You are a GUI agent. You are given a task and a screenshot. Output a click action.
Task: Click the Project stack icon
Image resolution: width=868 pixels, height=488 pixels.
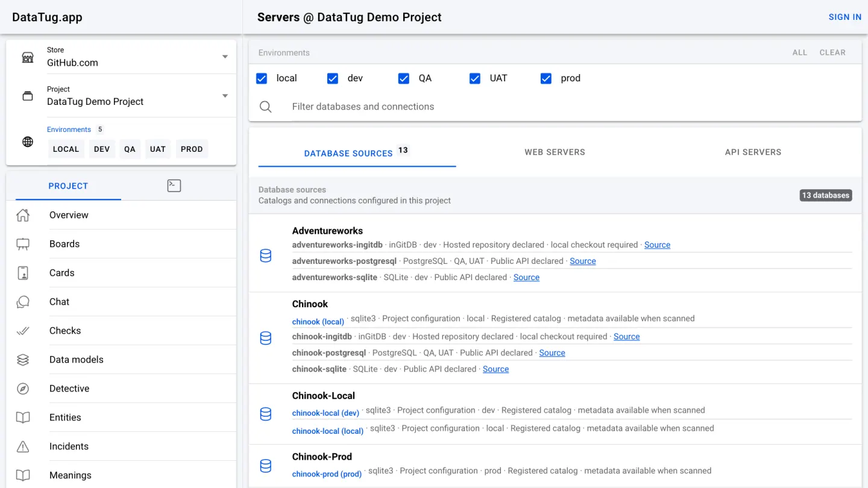[28, 96]
